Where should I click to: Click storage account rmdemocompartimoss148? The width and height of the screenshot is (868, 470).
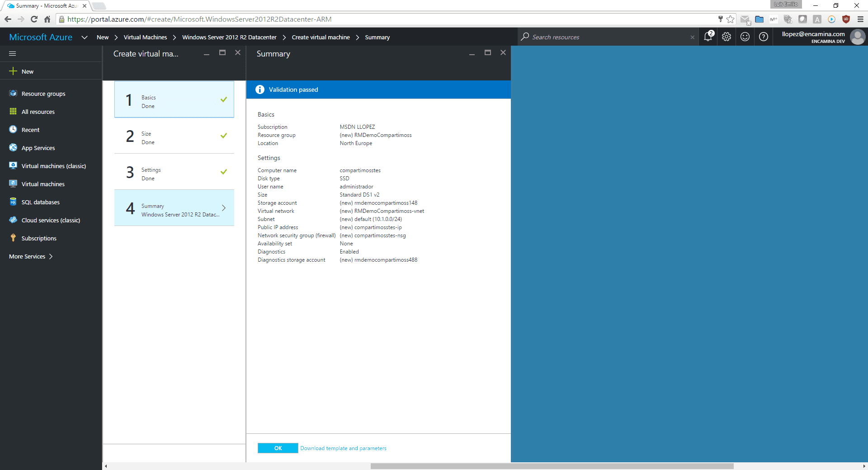click(378, 203)
